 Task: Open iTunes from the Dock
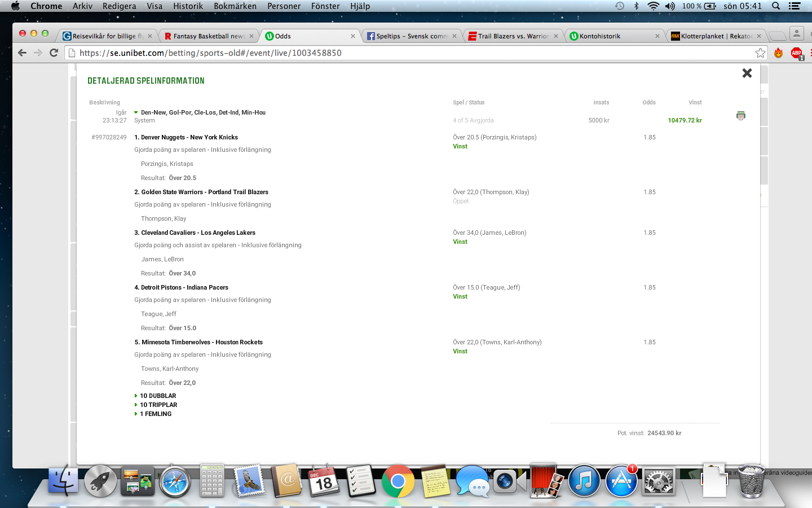[584, 481]
